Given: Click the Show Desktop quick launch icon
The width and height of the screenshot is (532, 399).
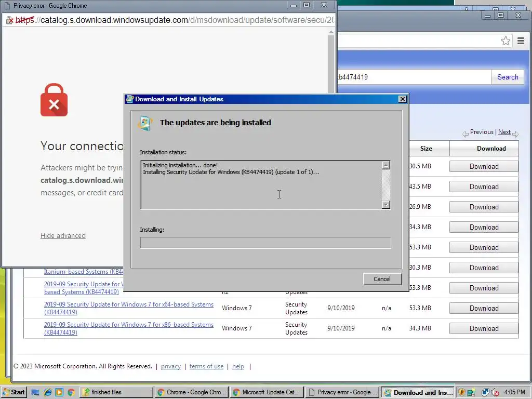Looking at the screenshot, I should pos(35,393).
